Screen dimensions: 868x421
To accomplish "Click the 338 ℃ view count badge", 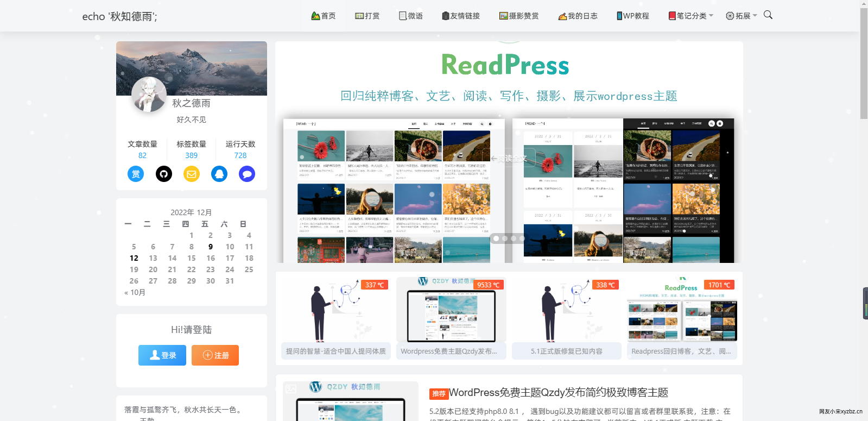I will coord(605,285).
